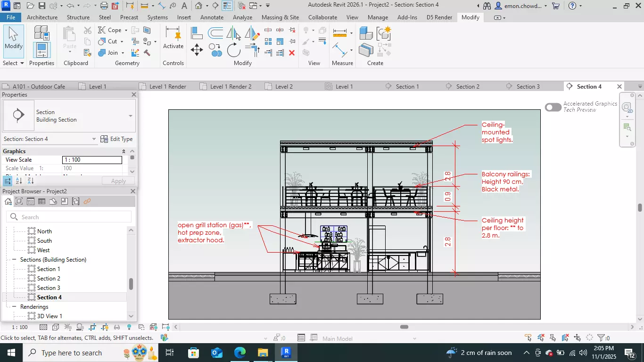Switch to the Architecture ribbon tab
644x362 pixels.
(42, 17)
